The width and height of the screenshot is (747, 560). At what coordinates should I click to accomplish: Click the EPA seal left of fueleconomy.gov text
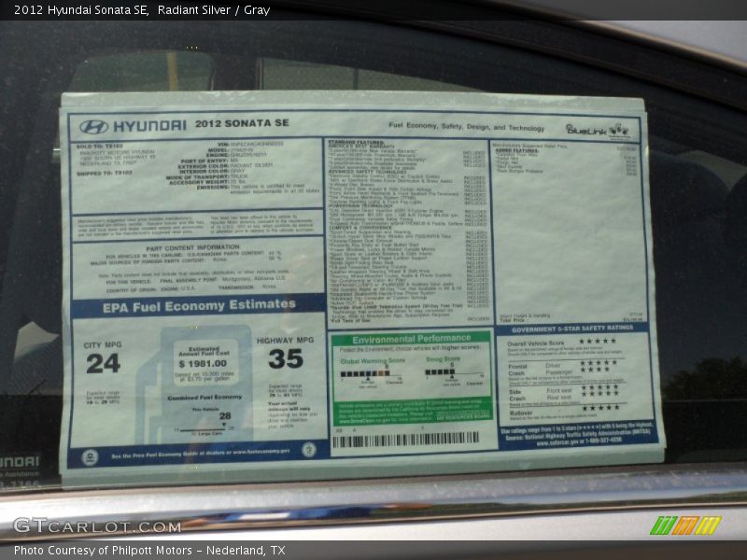pyautogui.click(x=90, y=457)
